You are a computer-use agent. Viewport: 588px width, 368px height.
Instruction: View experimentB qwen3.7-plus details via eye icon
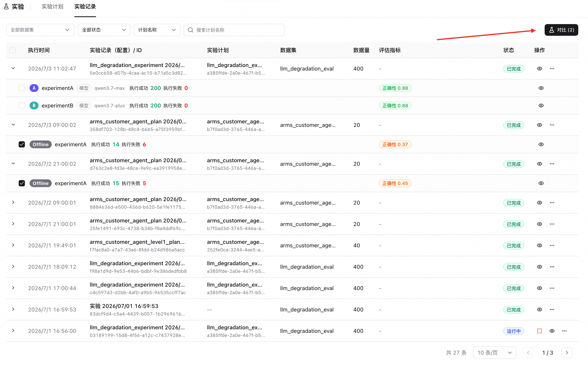click(x=541, y=106)
